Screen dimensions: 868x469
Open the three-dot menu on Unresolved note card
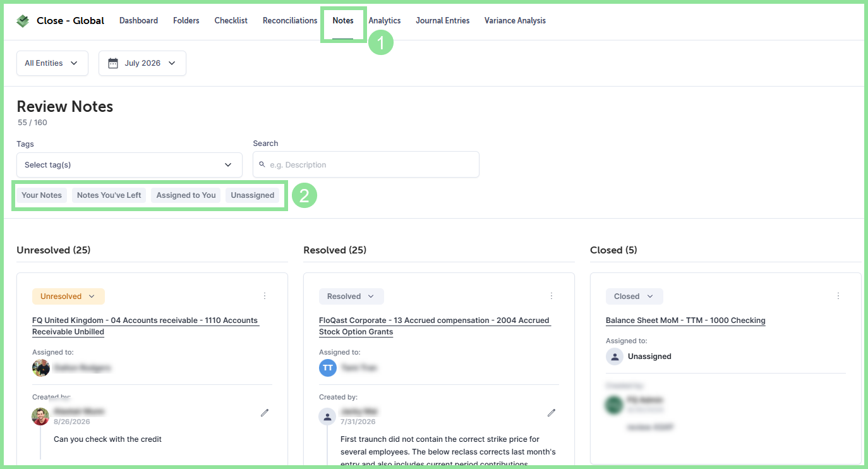(265, 296)
